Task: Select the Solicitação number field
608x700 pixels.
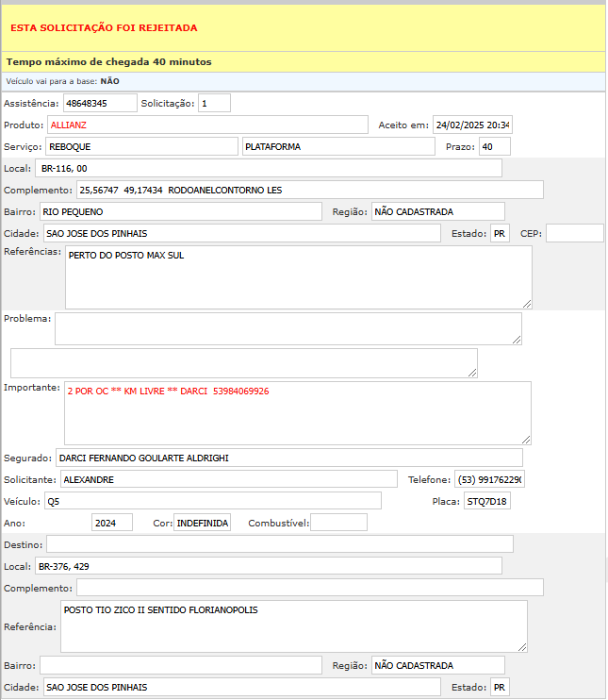Action: pyautogui.click(x=214, y=103)
